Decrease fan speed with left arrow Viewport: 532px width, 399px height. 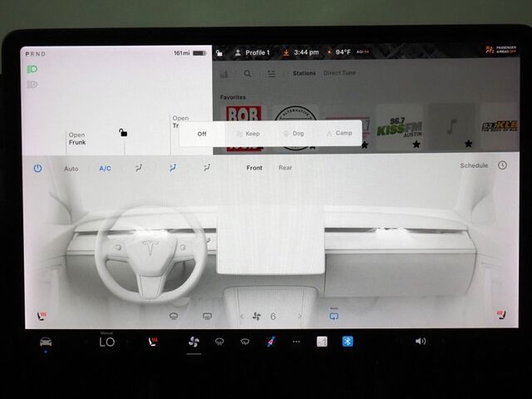243,317
